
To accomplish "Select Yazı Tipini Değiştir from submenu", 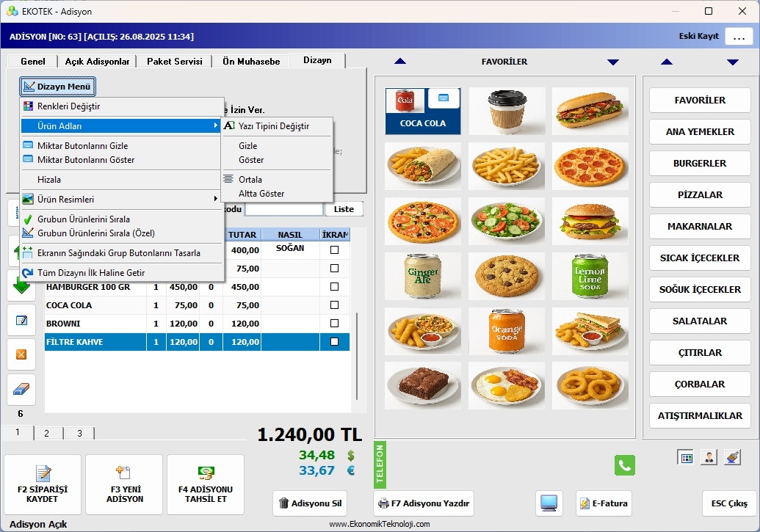I will tap(277, 126).
